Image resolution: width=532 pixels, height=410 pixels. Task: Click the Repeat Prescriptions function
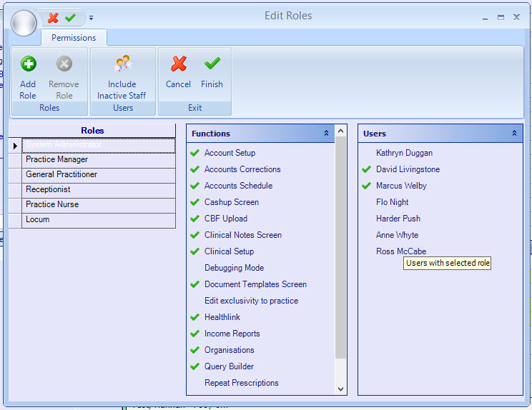point(241,383)
